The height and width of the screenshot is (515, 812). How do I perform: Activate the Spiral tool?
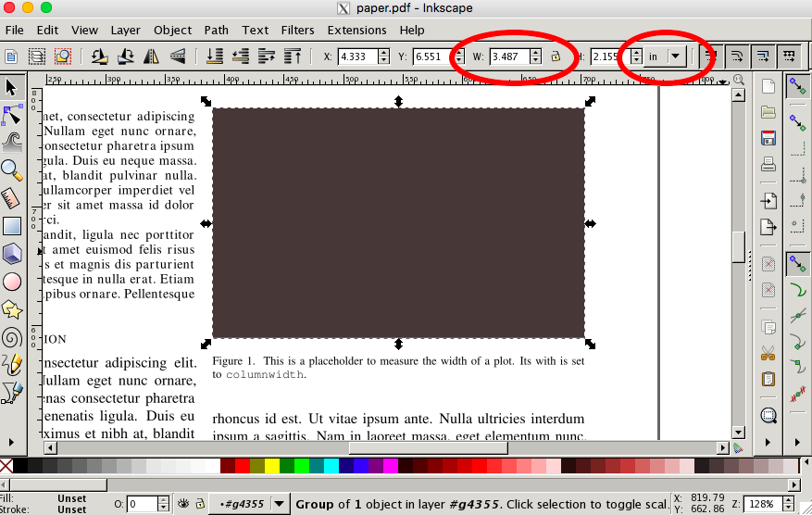(12, 337)
